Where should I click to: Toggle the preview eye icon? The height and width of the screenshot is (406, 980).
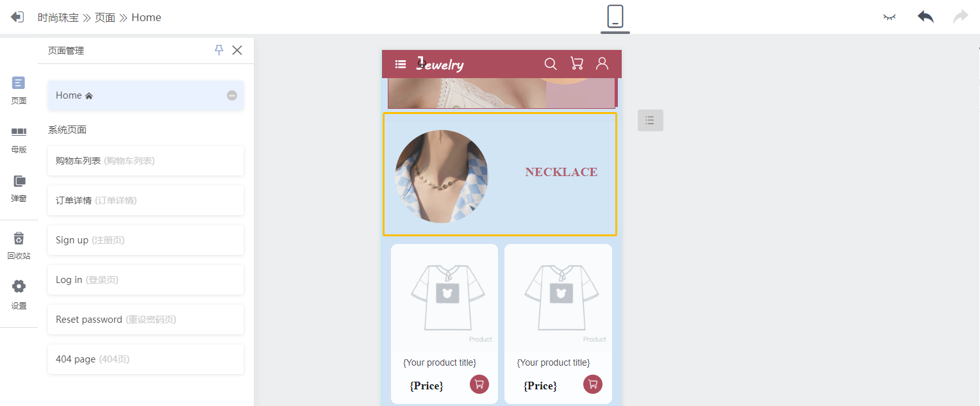coord(889,17)
